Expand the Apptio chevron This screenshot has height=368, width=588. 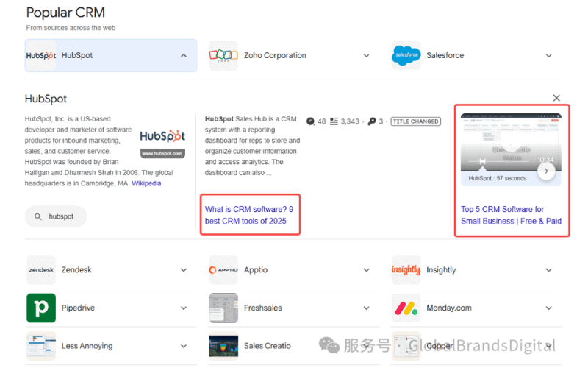pos(366,270)
